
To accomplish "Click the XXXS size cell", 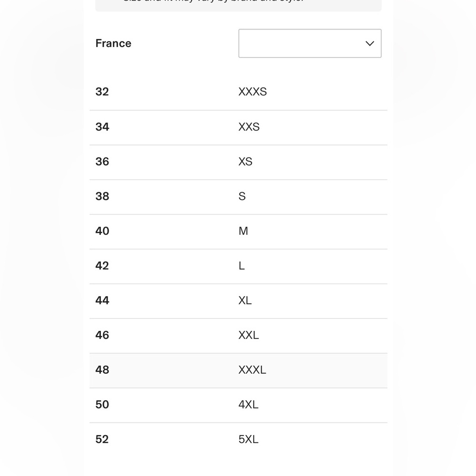I will coord(252,92).
